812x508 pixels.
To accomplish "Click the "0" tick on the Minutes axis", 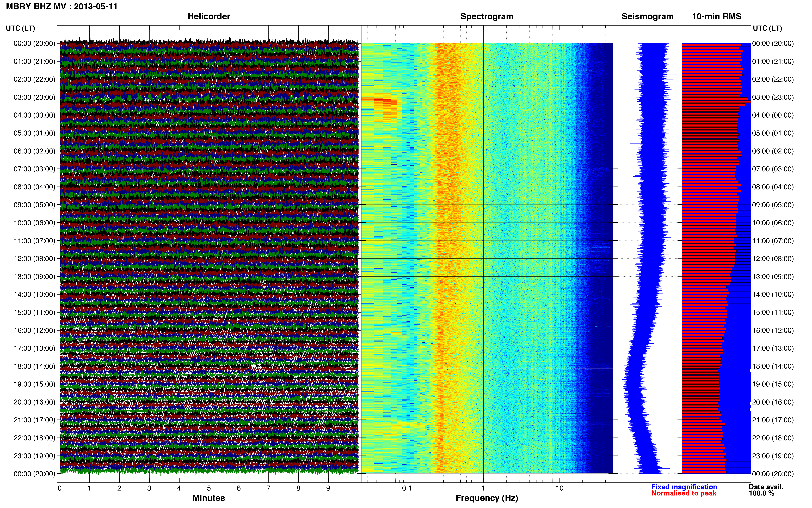I will tap(60, 488).
